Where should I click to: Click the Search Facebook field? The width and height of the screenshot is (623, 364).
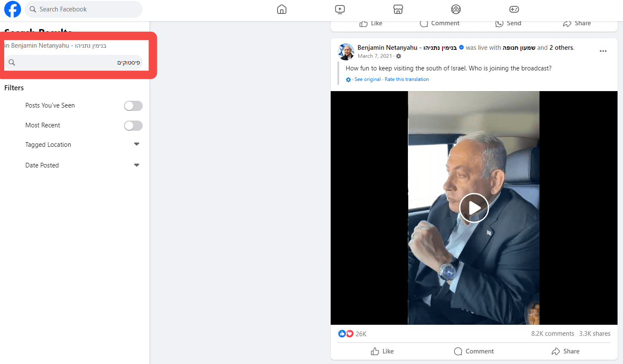point(84,9)
